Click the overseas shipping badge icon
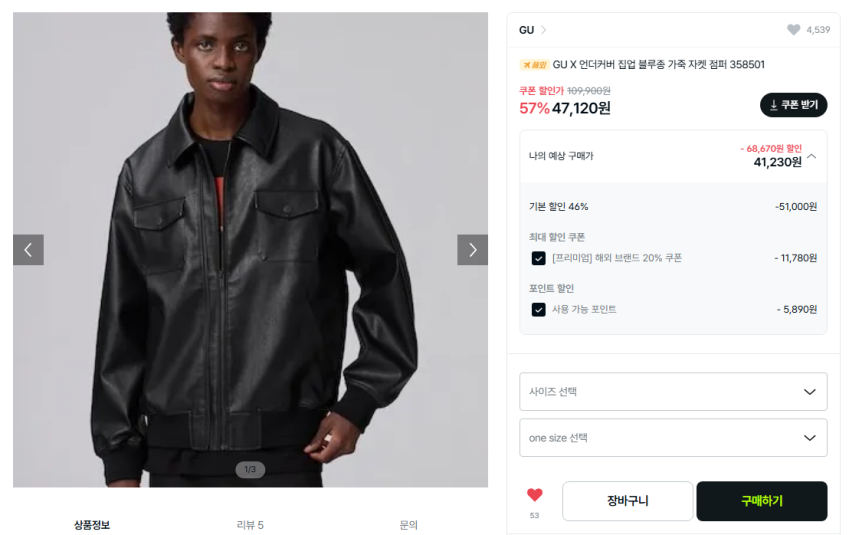849x535 pixels. [x=534, y=65]
